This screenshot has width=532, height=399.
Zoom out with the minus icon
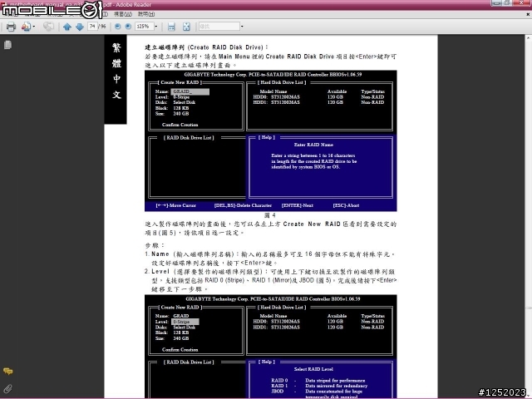[118, 26]
